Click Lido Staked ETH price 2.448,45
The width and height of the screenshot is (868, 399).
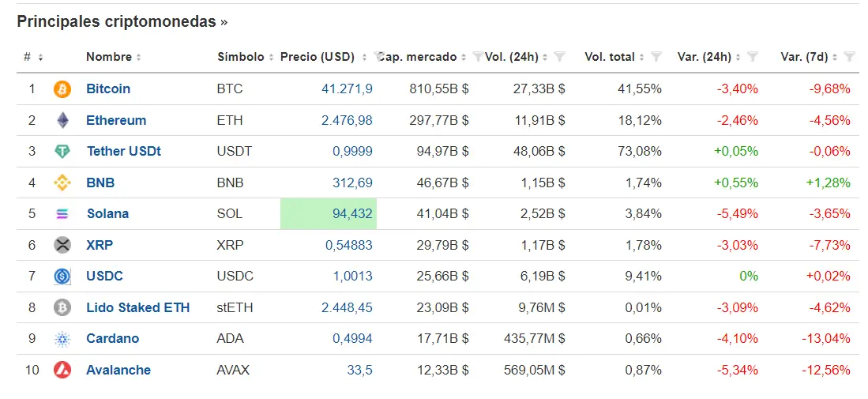(347, 307)
